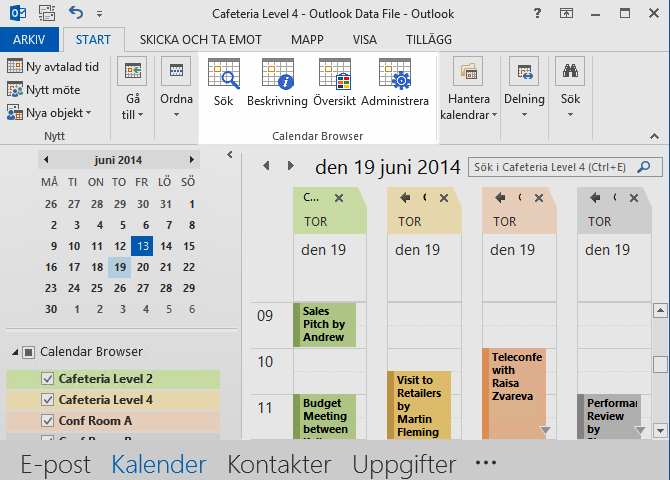Switch to Uppgifter navigation
The image size is (670, 480).
tap(404, 464)
